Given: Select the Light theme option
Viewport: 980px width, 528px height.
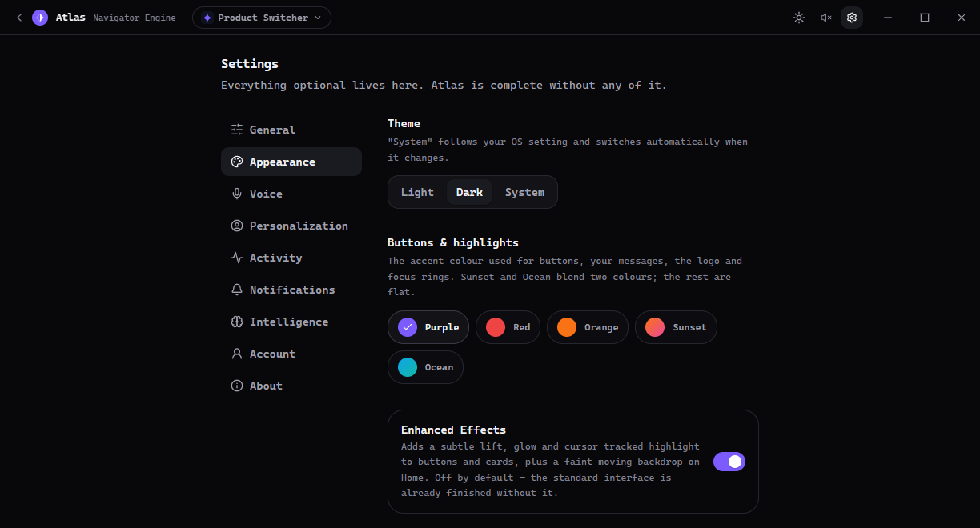Looking at the screenshot, I should tap(417, 192).
